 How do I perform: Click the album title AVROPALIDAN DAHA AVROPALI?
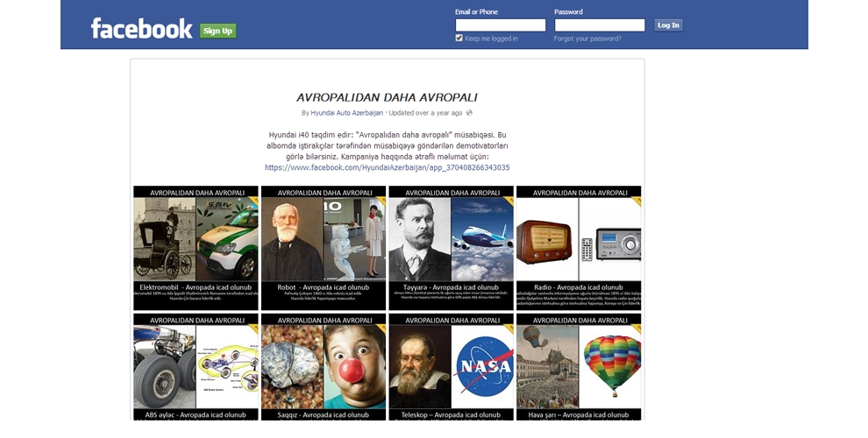click(387, 98)
